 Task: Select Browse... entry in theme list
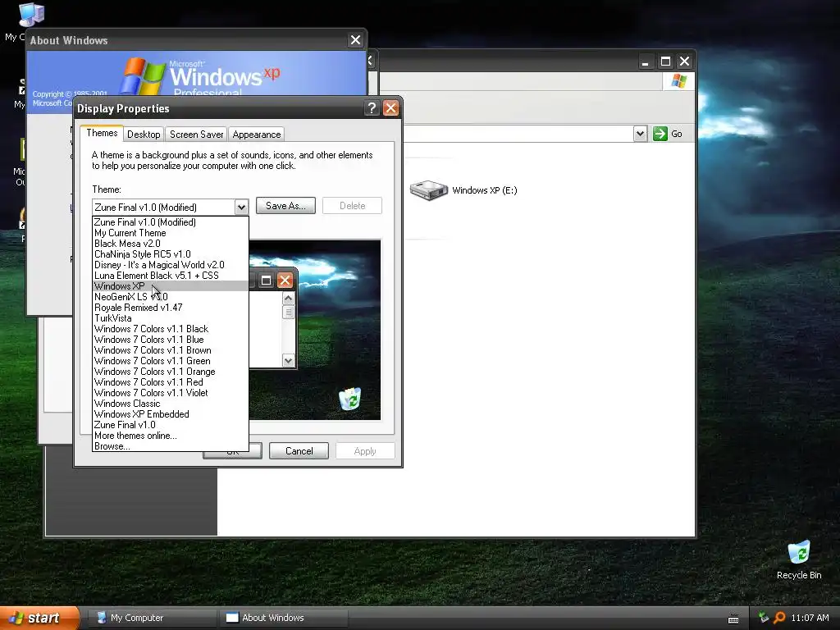[171, 446]
